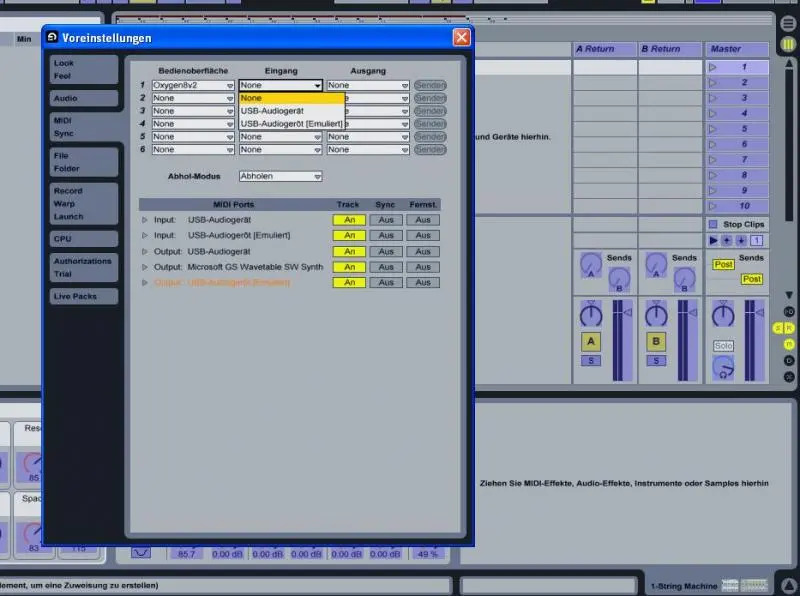Choose USB-Audiogerät [Emuliert] from Eingang list
800x596 pixels.
click(279, 123)
